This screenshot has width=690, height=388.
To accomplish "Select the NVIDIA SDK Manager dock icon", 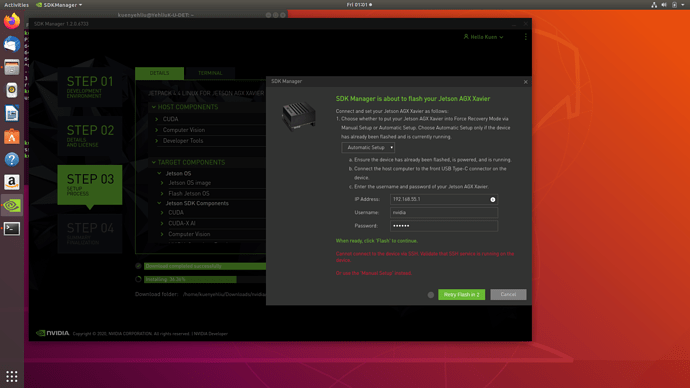I will pos(12,205).
